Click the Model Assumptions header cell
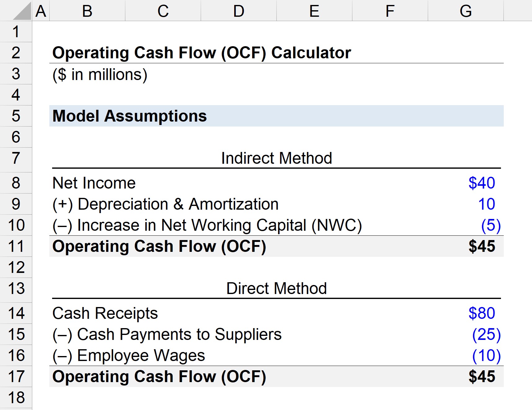Viewport: 532px width, 410px height. (x=130, y=116)
